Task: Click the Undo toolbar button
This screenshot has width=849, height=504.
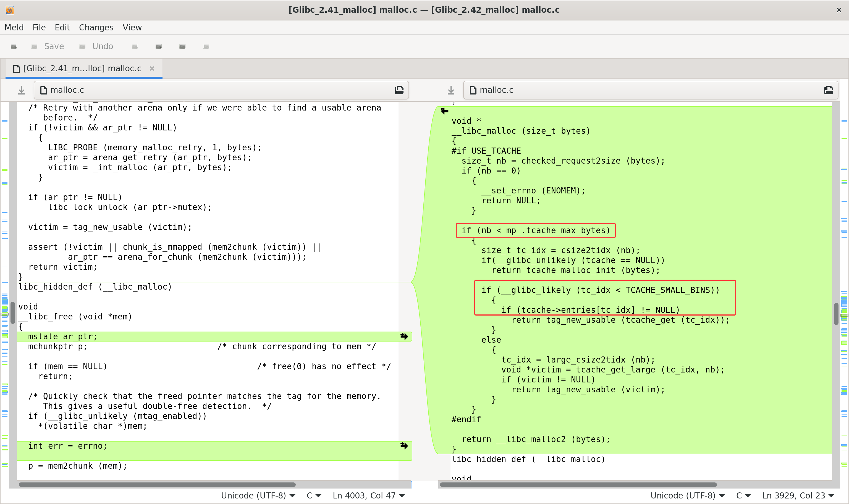Action: [x=96, y=46]
